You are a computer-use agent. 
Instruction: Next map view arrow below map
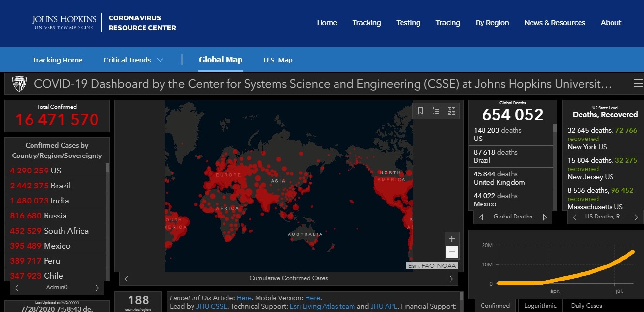pyautogui.click(x=451, y=279)
